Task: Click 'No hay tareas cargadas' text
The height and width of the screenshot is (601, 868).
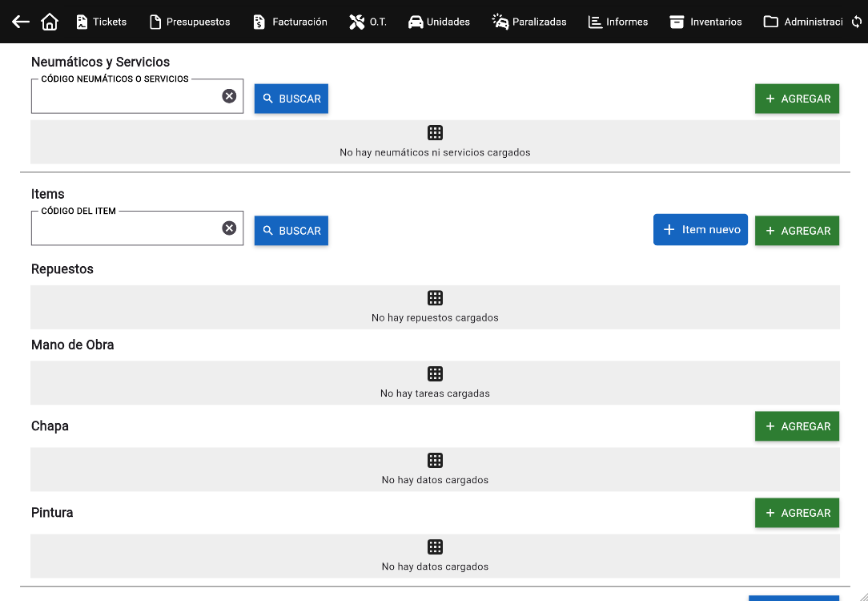Action: [435, 393]
